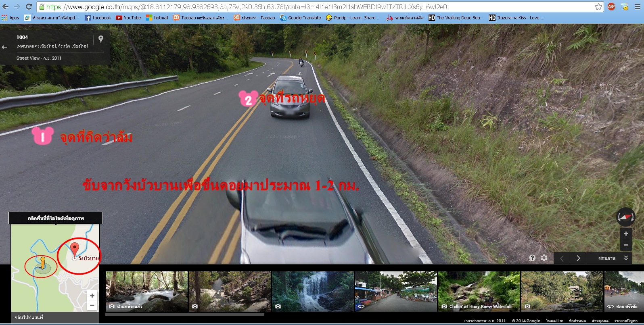The height and width of the screenshot is (325, 644).
Task: Open the Chrome hamburger menu
Action: pyautogui.click(x=638, y=6)
